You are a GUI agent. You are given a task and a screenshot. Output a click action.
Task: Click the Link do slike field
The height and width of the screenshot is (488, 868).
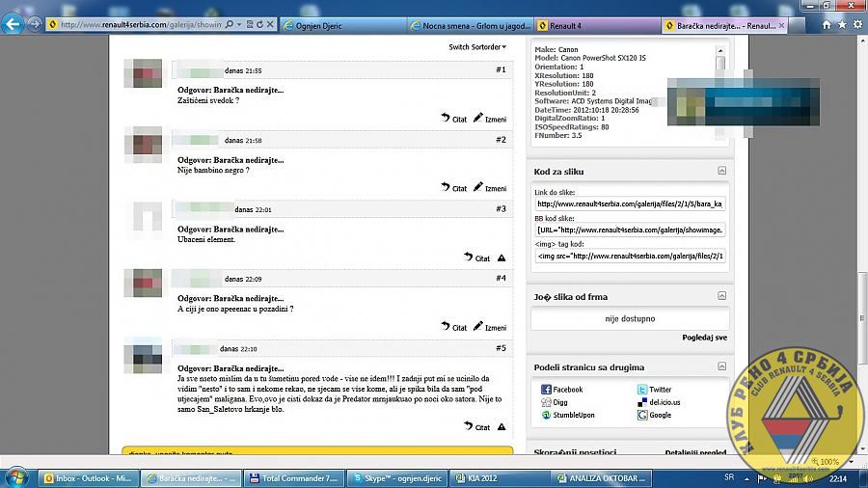tap(630, 203)
